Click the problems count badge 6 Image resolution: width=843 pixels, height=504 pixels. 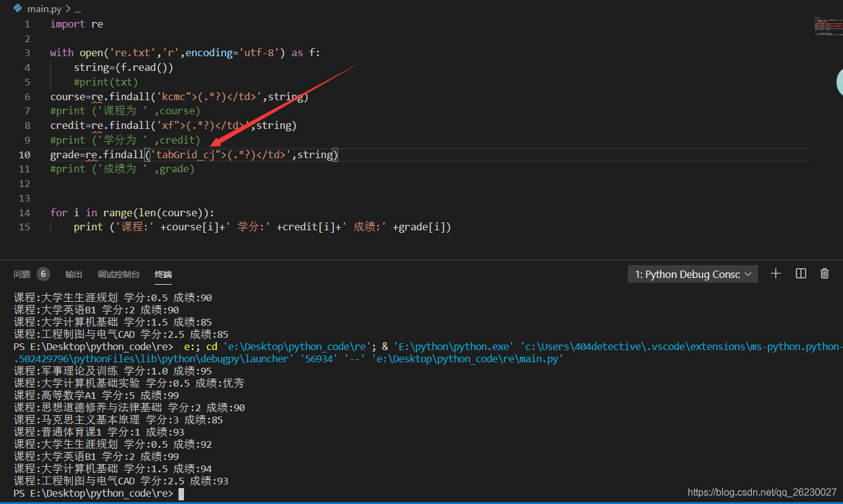43,274
